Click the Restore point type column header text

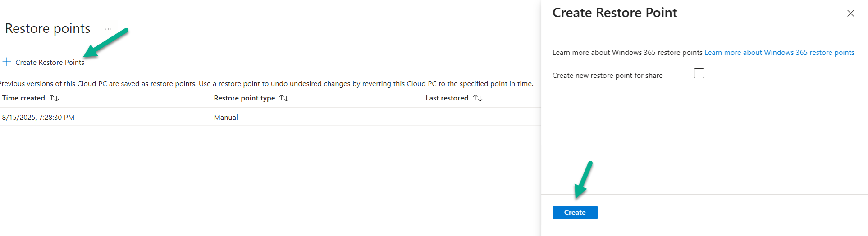[244, 98]
